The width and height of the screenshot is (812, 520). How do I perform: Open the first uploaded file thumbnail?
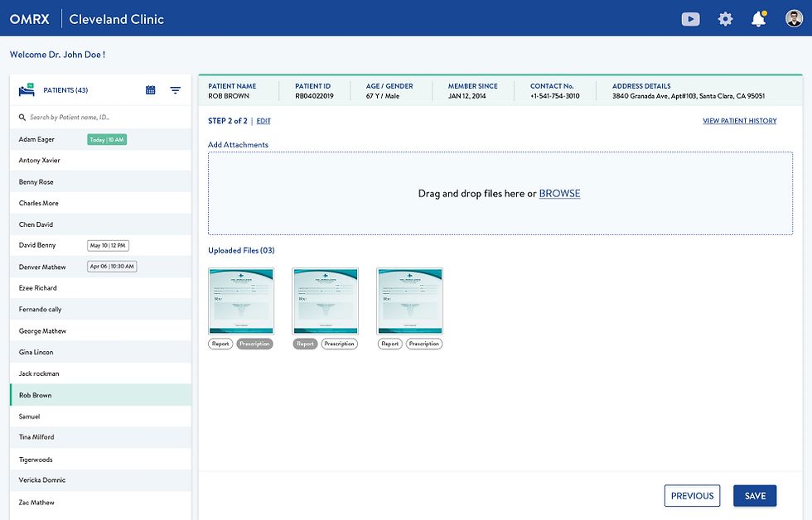point(241,301)
